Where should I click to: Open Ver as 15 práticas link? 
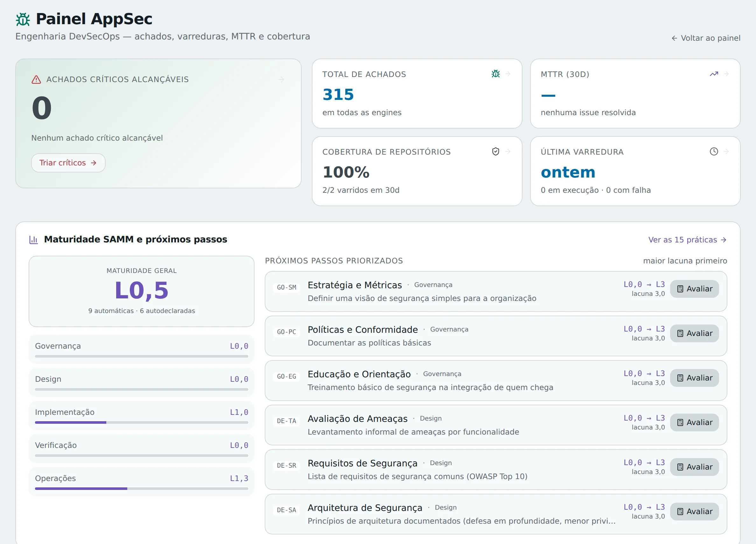(687, 240)
